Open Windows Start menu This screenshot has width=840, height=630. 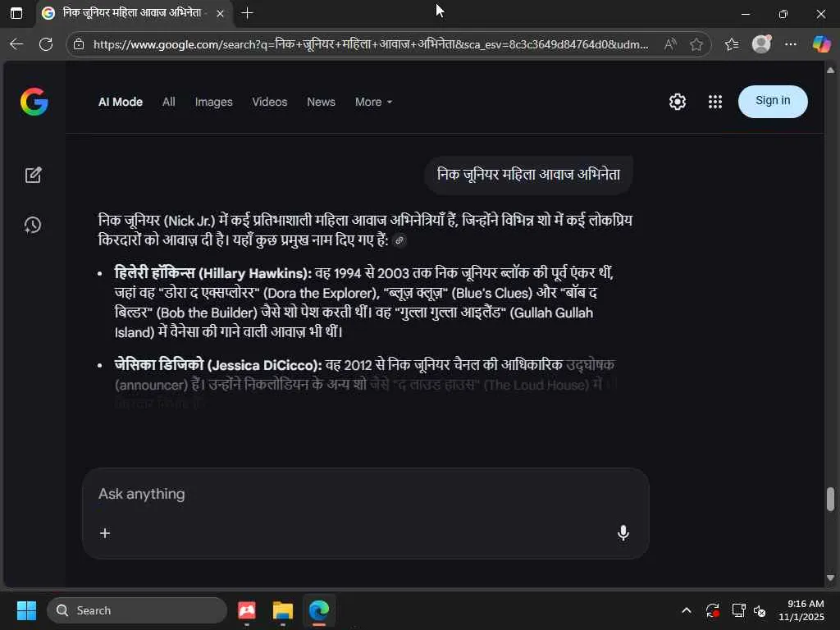pyautogui.click(x=26, y=610)
